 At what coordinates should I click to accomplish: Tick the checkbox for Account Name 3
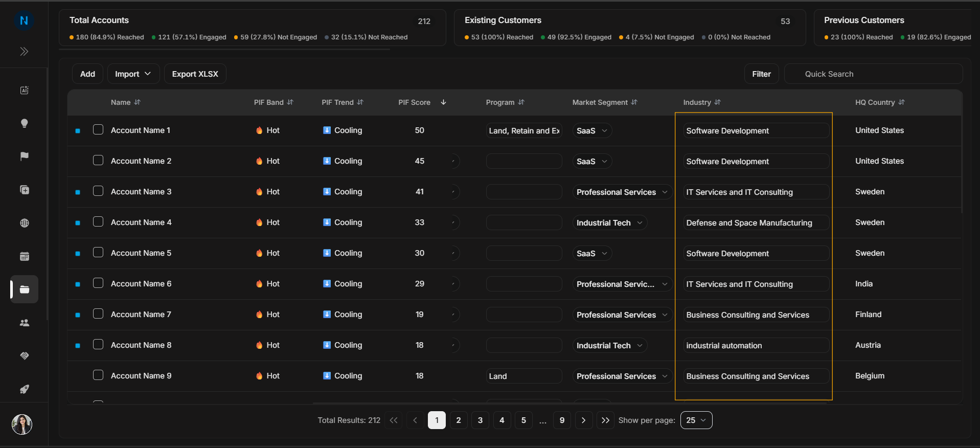point(98,191)
